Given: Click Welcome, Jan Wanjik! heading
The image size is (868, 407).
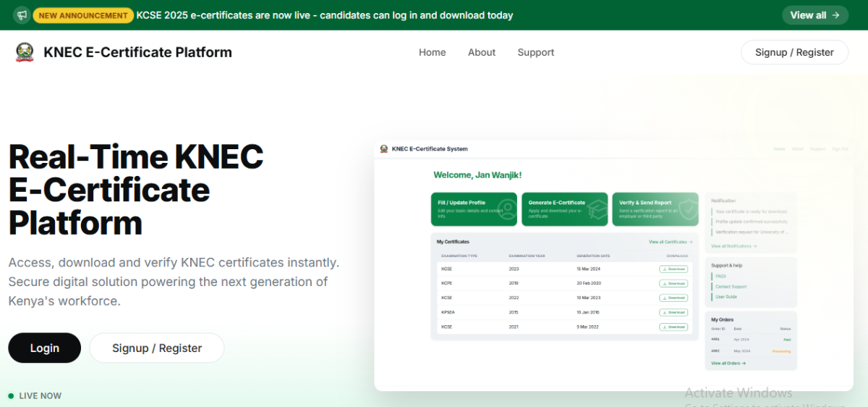Looking at the screenshot, I should click(x=477, y=175).
